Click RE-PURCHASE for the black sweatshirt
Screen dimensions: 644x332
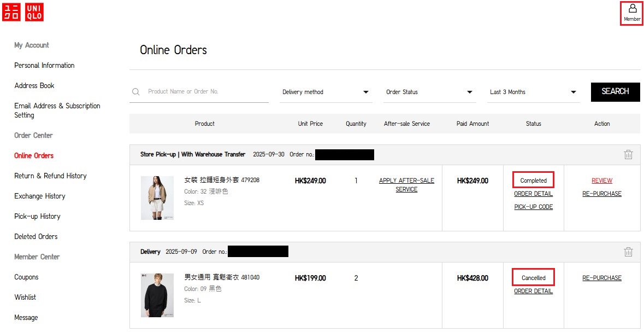point(601,278)
